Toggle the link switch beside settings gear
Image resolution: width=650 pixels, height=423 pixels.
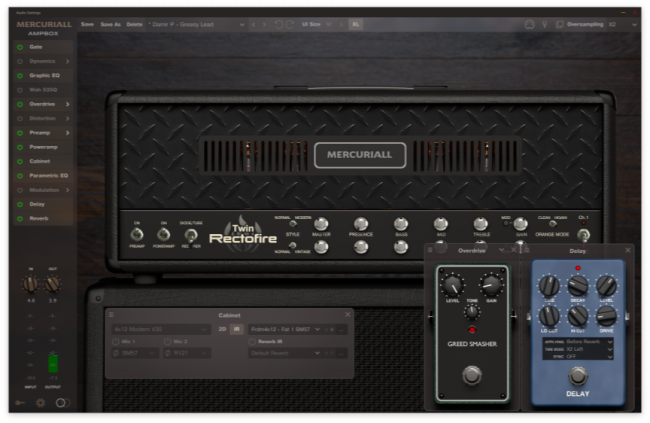pyautogui.click(x=62, y=403)
